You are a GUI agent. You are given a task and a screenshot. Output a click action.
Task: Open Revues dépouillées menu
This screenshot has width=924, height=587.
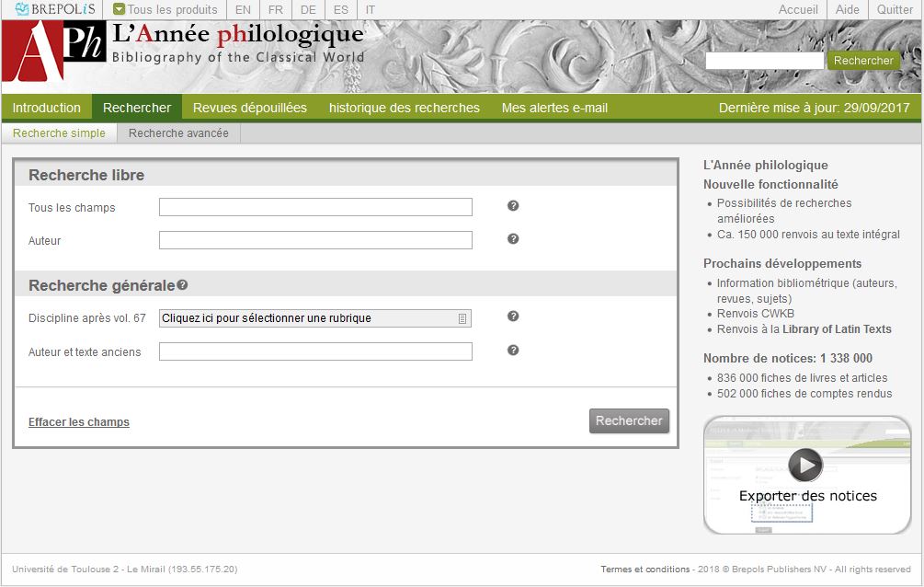(250, 108)
